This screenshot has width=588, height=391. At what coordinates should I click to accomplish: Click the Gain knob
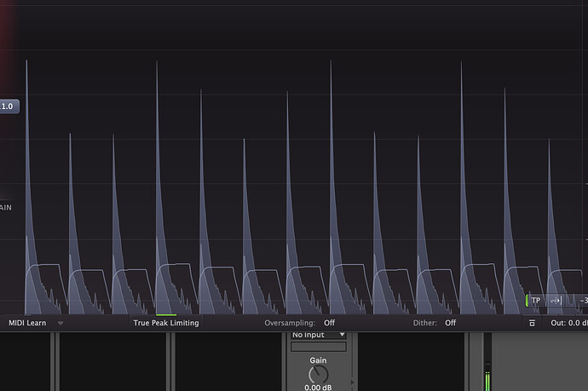(x=318, y=374)
